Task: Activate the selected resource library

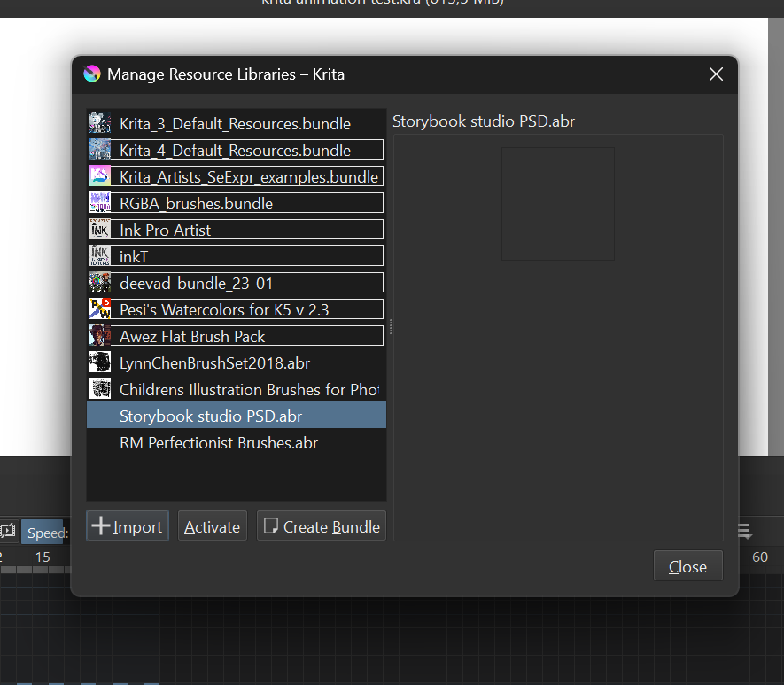Action: click(x=212, y=526)
